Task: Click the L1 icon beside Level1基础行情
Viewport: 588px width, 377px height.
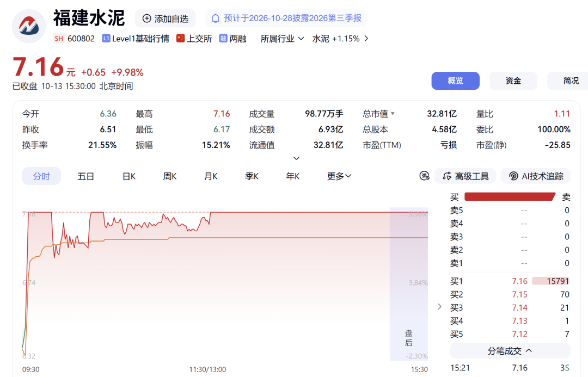Action: 106,39
